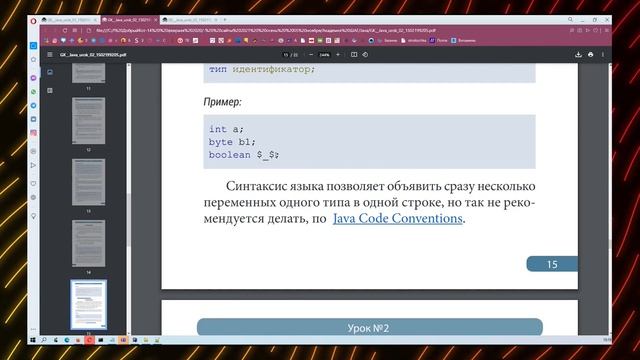
Task: Open the Windows Start menu
Action: click(x=33, y=340)
